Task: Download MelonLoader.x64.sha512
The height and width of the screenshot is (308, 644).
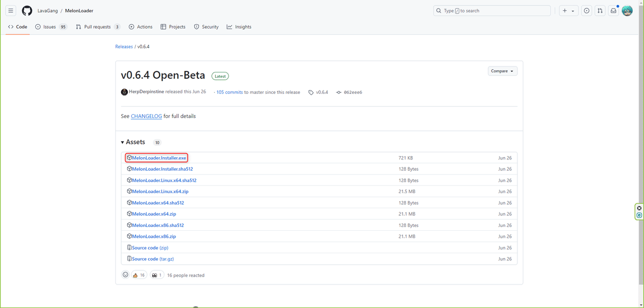Action: point(158,203)
